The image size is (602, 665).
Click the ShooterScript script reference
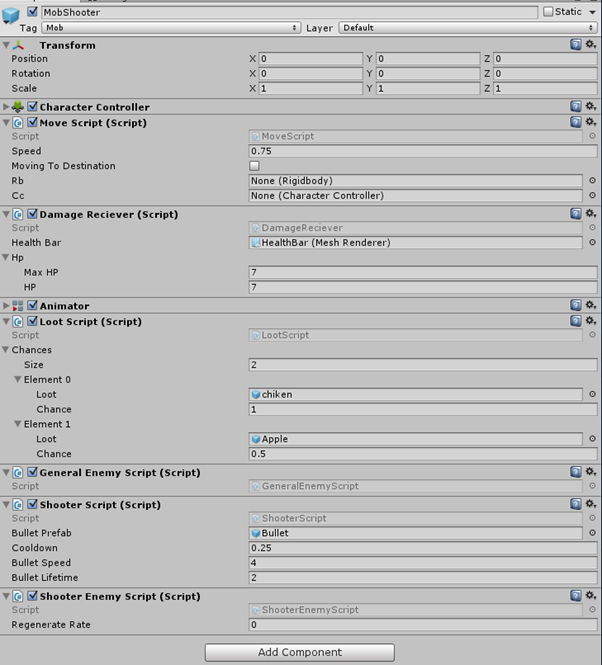415,518
